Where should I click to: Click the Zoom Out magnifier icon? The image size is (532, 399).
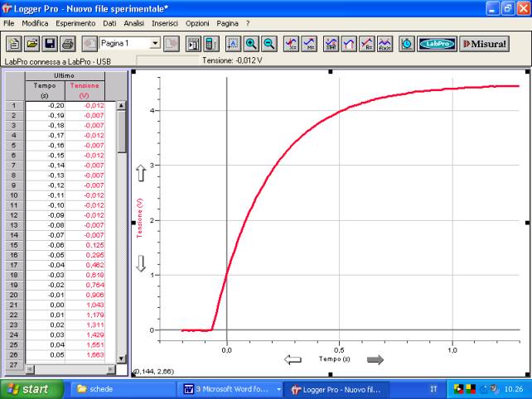point(268,43)
